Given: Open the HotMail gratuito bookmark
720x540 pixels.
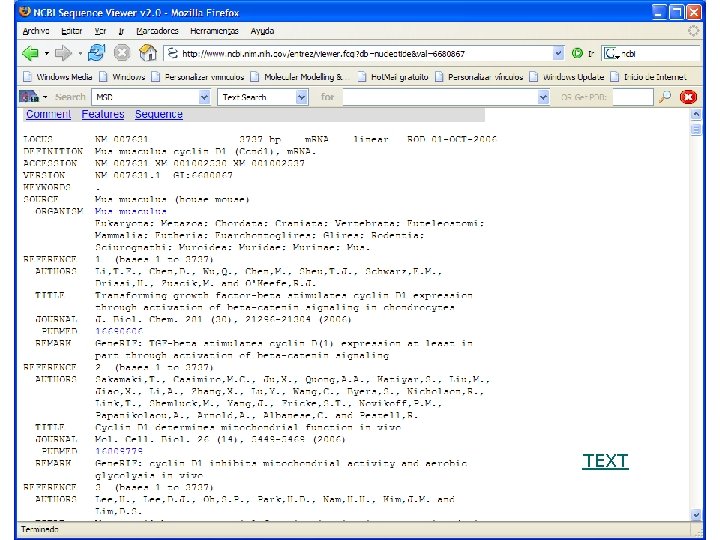Looking at the screenshot, I should click(393, 77).
